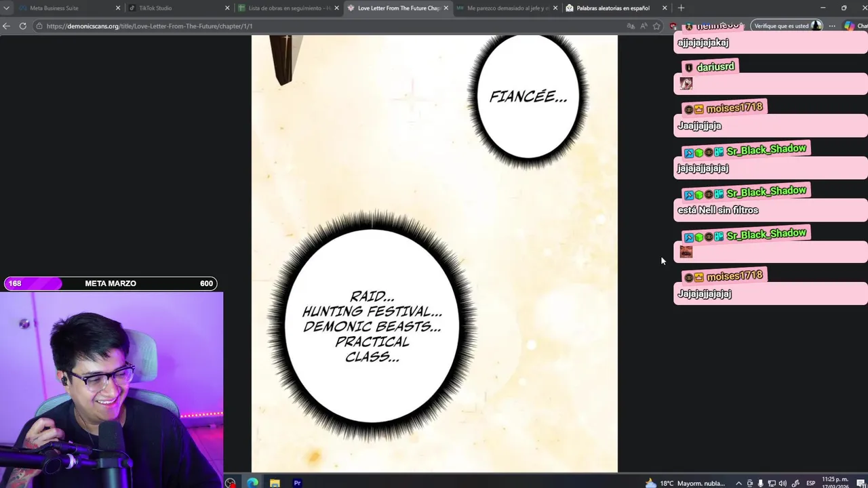868x488 pixels.
Task: Open File Explorer from the taskbar
Action: 275,483
